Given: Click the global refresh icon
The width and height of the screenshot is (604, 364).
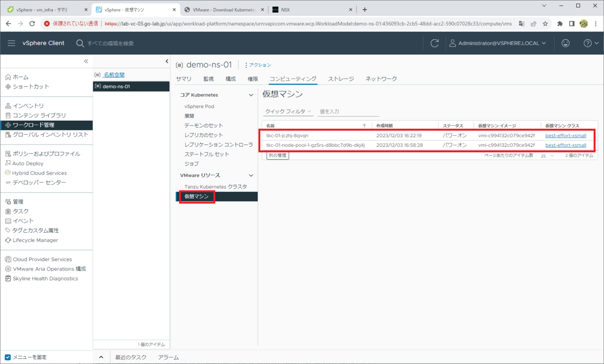Looking at the screenshot, I should coord(435,43).
